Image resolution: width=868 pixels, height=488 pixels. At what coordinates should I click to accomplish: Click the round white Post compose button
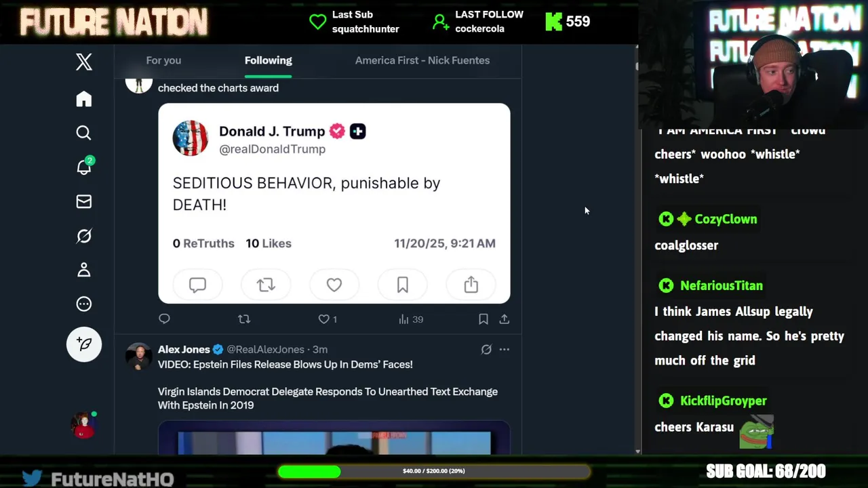point(84,344)
